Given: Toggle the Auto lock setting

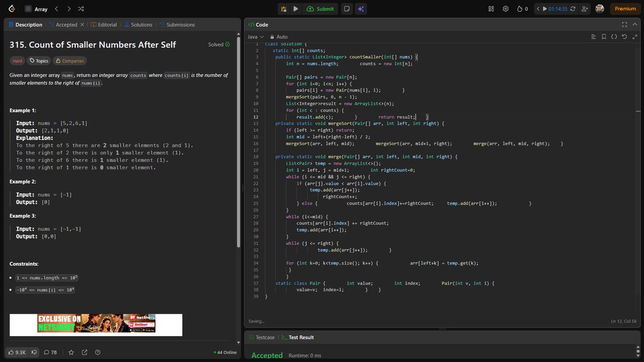Looking at the screenshot, I should click(279, 37).
